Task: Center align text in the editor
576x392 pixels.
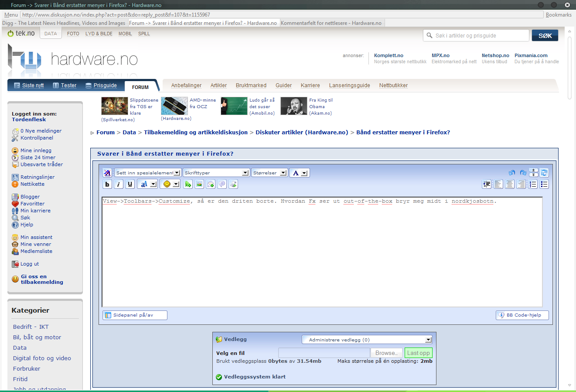Action: pyautogui.click(x=510, y=184)
